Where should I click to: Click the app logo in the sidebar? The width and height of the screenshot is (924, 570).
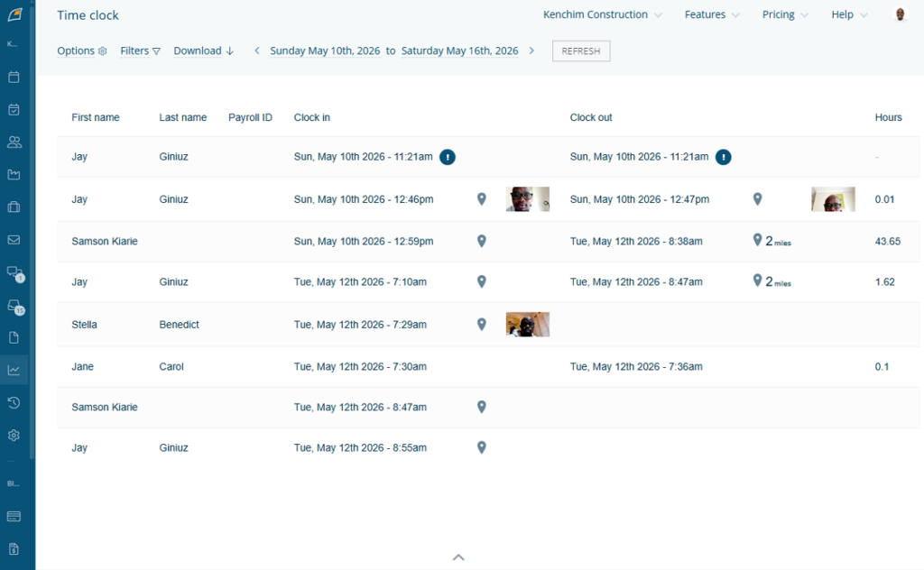pyautogui.click(x=14, y=14)
